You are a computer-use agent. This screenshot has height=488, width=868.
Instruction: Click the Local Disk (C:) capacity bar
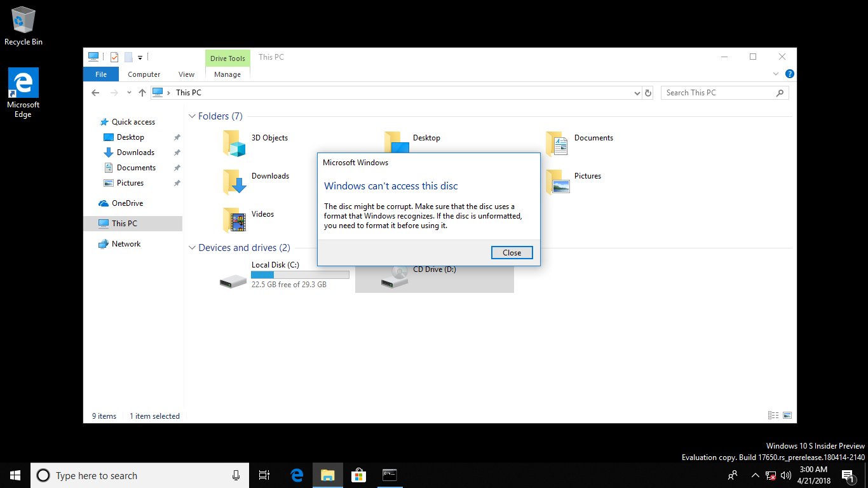point(300,275)
